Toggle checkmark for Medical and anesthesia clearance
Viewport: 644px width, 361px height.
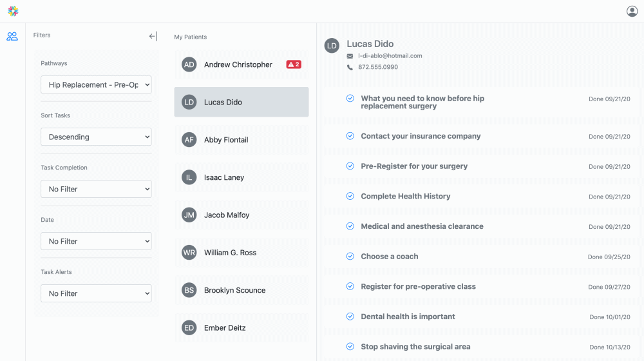(350, 226)
